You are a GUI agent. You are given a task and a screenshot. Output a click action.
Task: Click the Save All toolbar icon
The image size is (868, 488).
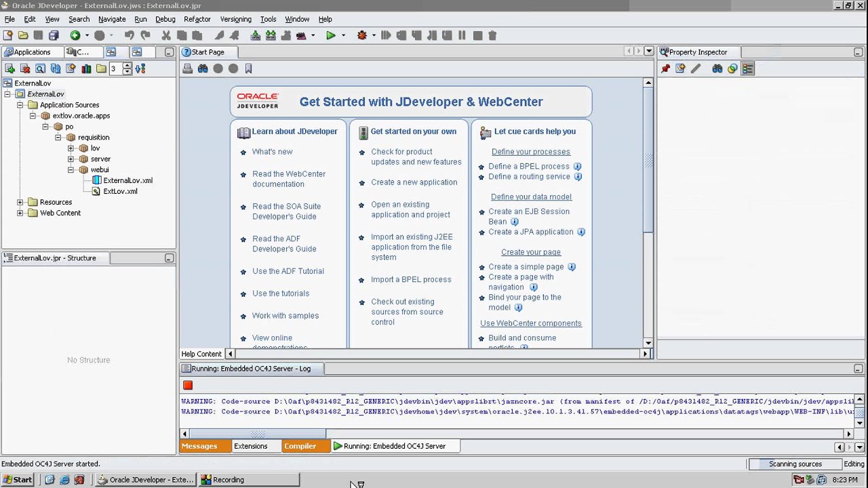pos(54,35)
